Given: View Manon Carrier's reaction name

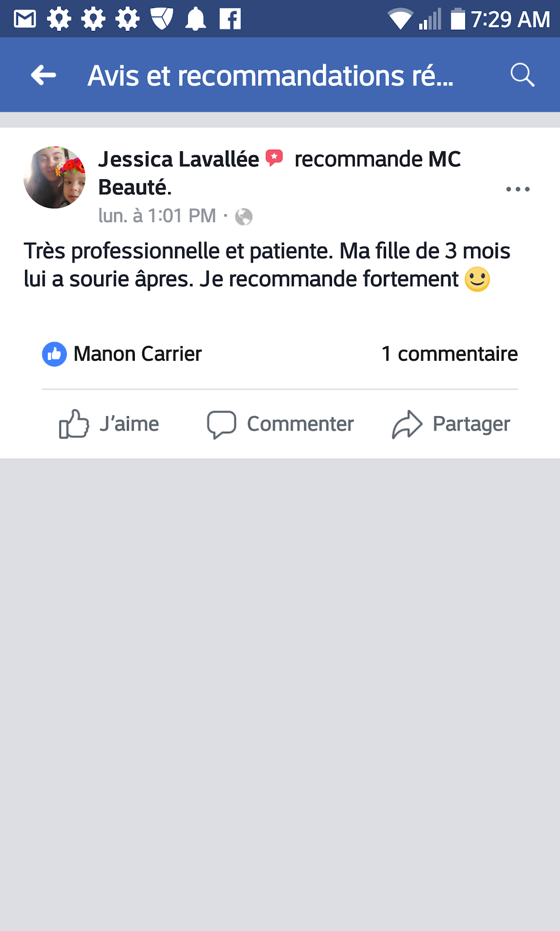Looking at the screenshot, I should 138,354.
